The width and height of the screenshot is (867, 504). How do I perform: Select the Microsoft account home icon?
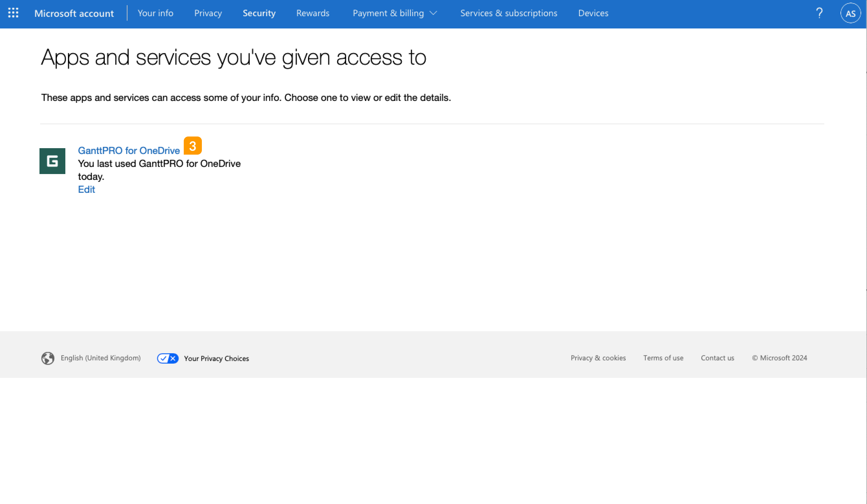tap(74, 13)
